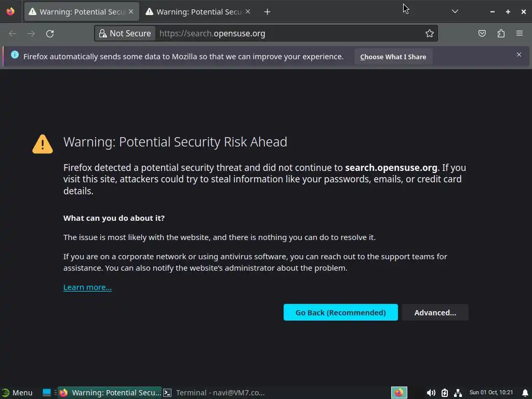Dismiss the Mozilla data notification bar
This screenshot has height=399, width=532.
pos(519,55)
